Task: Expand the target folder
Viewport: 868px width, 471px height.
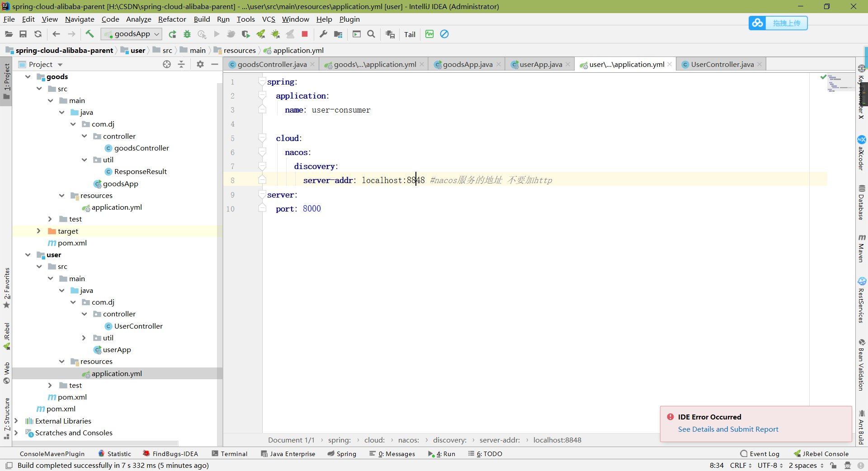Action: pos(39,231)
